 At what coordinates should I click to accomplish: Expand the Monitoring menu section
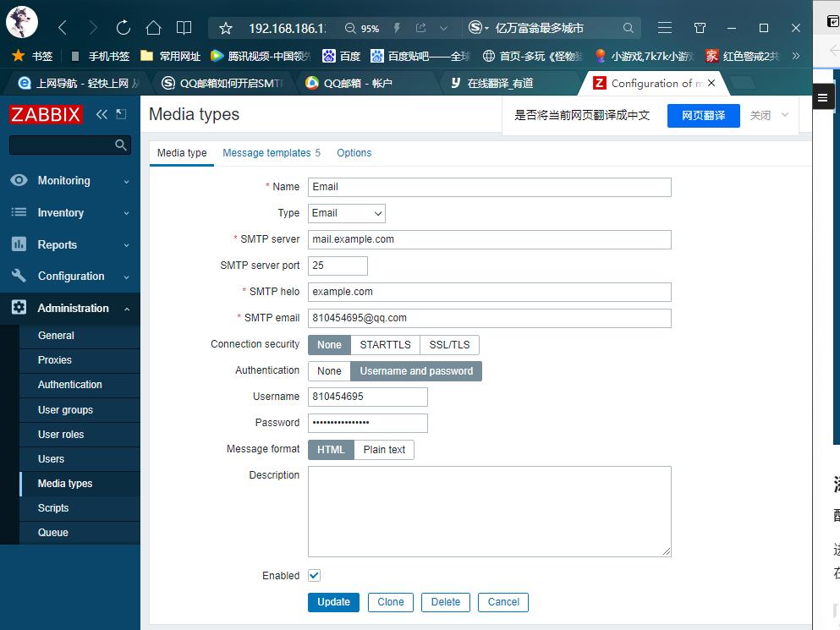(x=126, y=182)
